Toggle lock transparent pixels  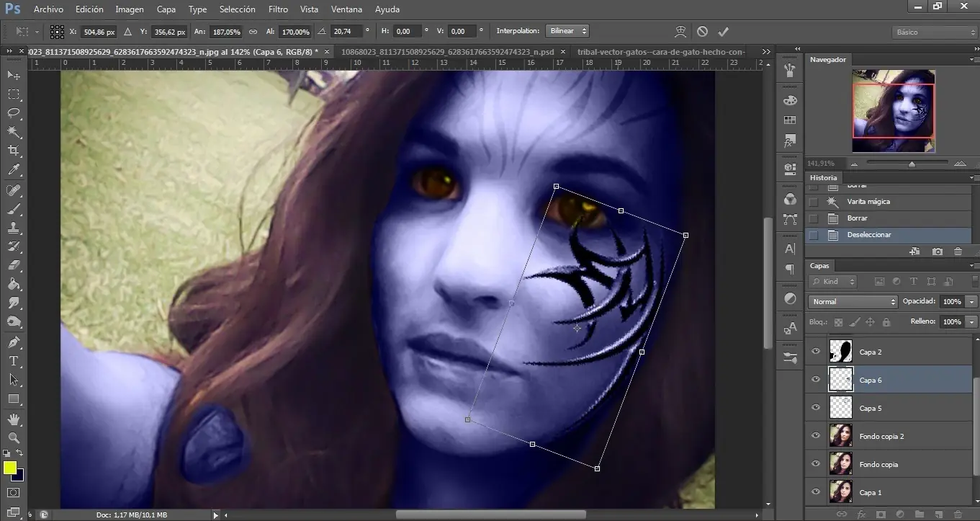(838, 322)
